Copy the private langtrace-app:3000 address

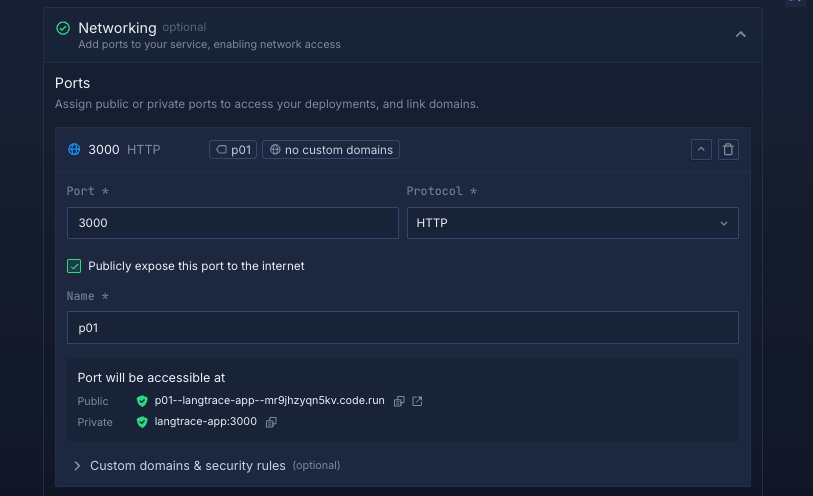click(x=271, y=422)
